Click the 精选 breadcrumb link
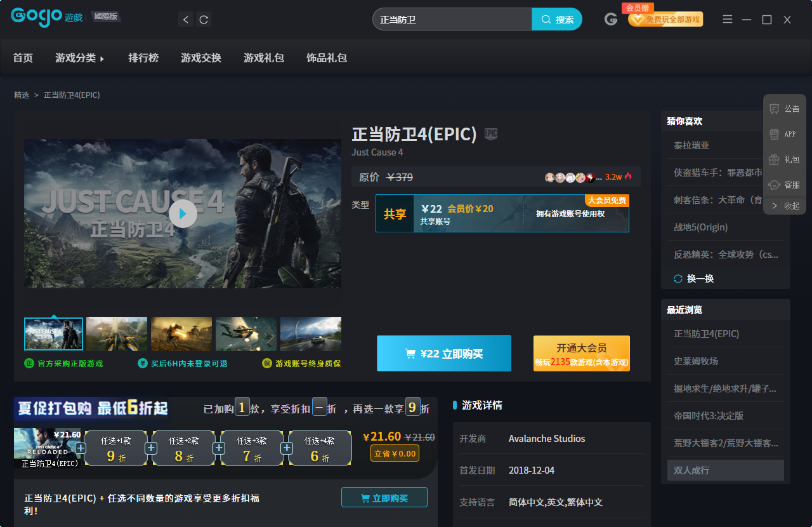The width and height of the screenshot is (812, 527). [22, 95]
